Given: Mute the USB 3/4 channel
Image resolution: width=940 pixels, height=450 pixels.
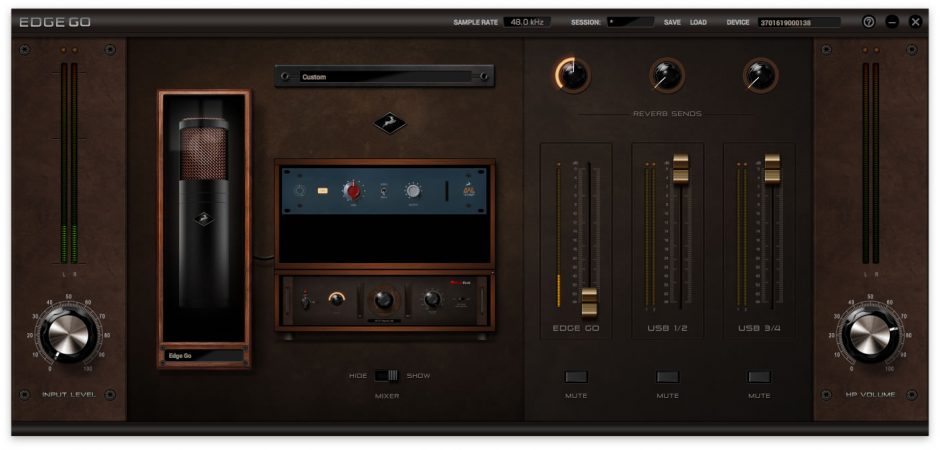Looking at the screenshot, I should 759,377.
